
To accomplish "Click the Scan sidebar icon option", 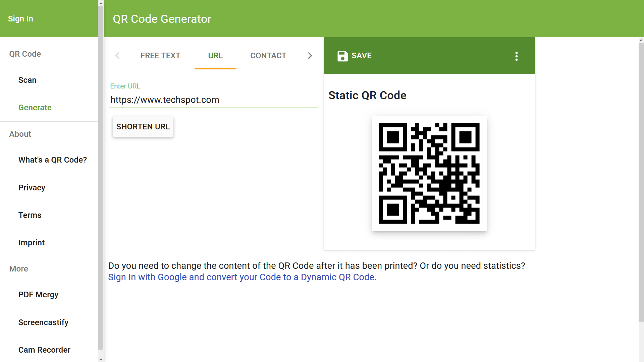I will coord(28,79).
